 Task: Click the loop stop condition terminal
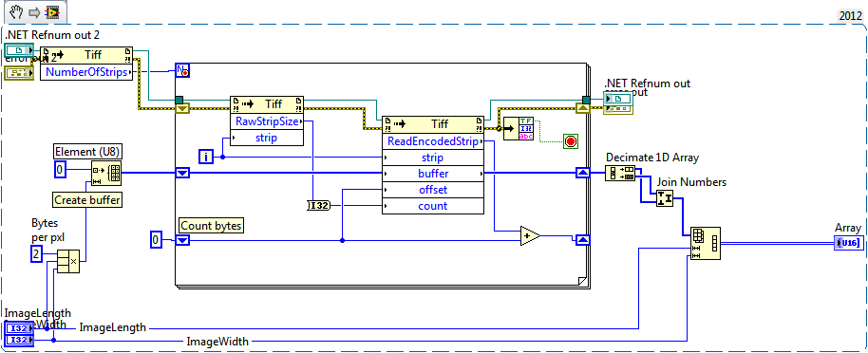(570, 141)
